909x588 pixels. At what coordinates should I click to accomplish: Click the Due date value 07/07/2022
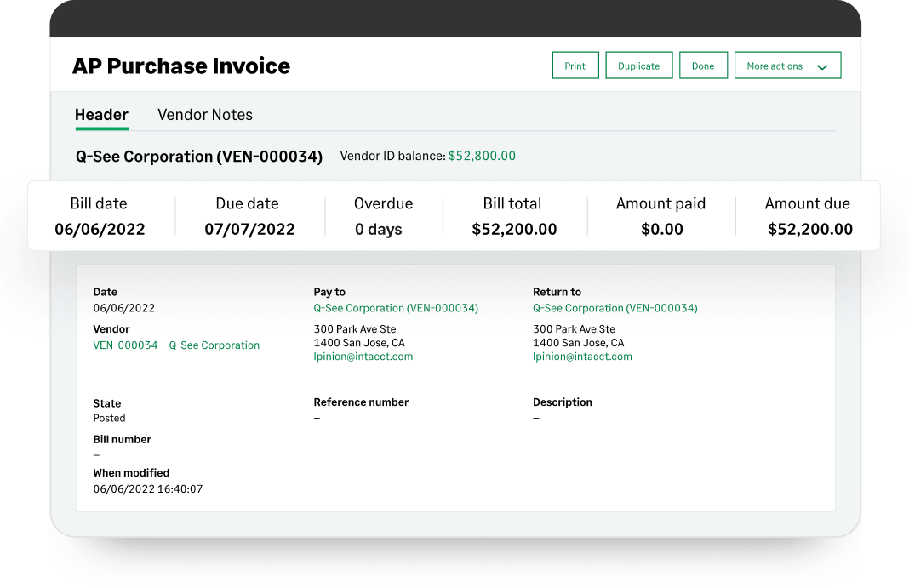point(249,229)
